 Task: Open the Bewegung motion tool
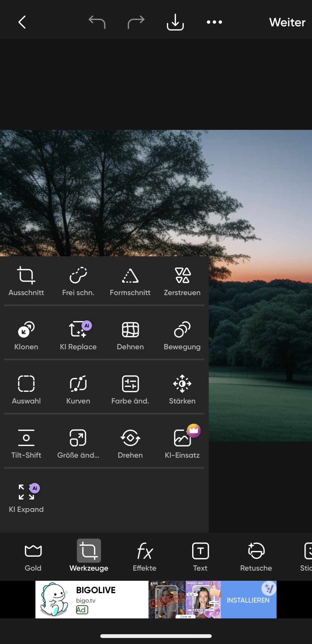(x=182, y=335)
